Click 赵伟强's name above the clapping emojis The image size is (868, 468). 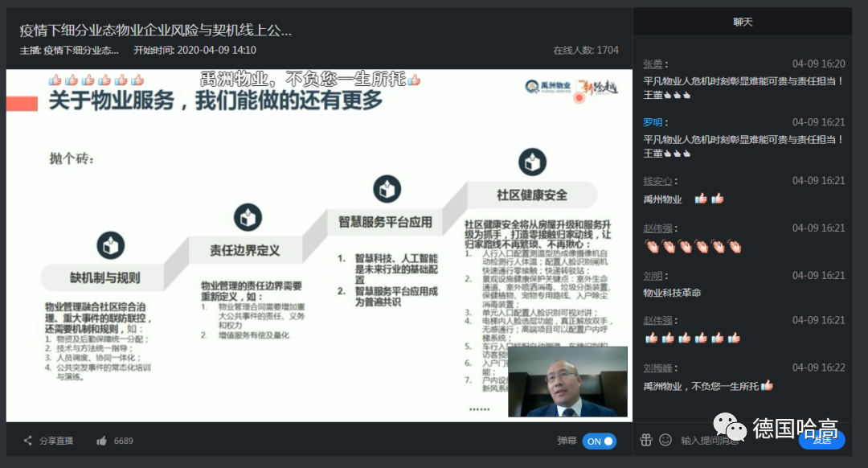[657, 228]
